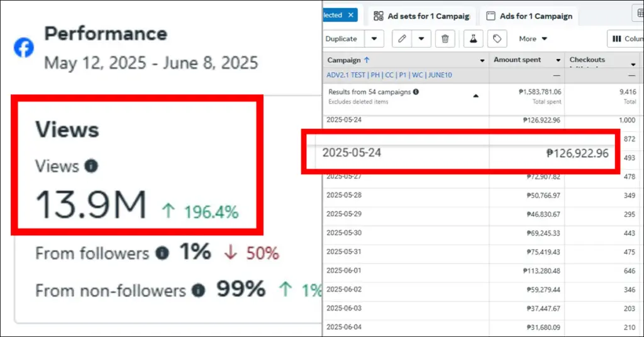Image resolution: width=644 pixels, height=337 pixels.
Task: Switch to the Ads for 1 Campaign tab
Action: point(529,16)
